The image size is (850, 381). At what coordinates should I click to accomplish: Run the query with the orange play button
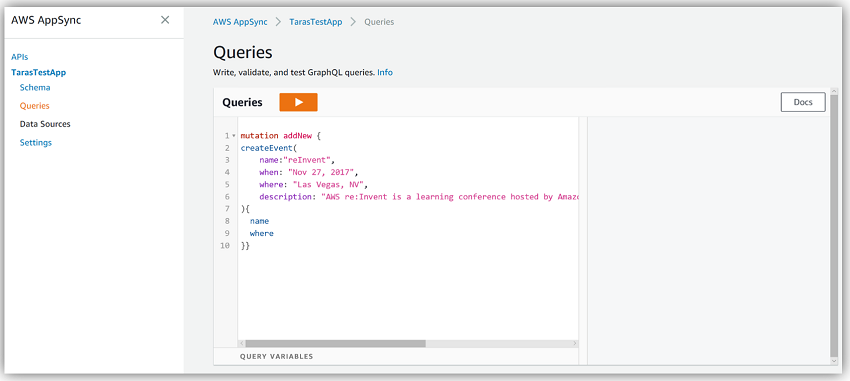coord(298,102)
